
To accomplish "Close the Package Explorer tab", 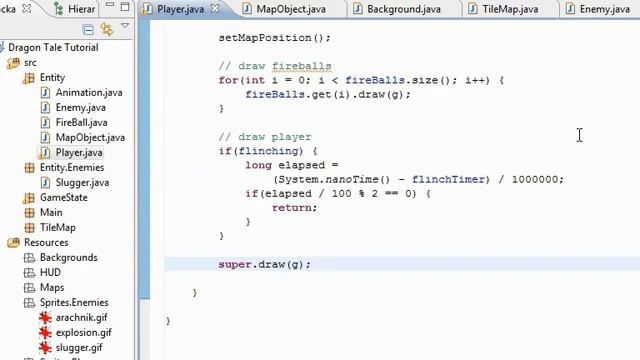I will pos(27,8).
